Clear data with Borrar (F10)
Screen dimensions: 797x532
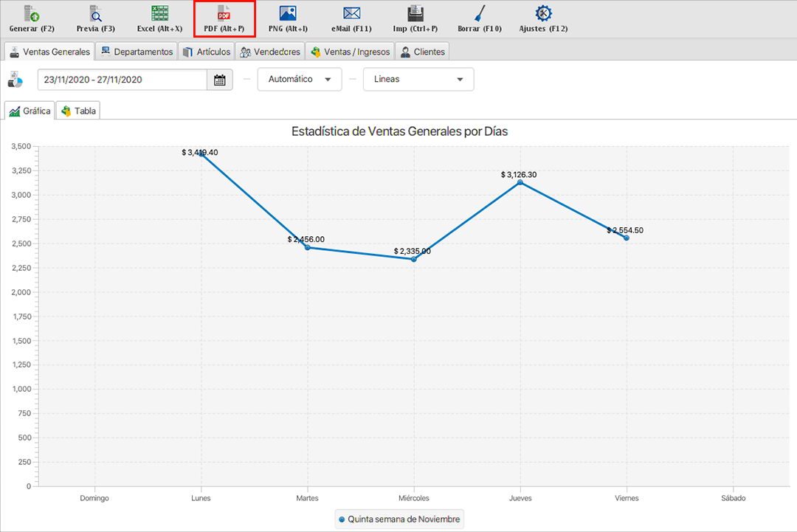point(479,19)
